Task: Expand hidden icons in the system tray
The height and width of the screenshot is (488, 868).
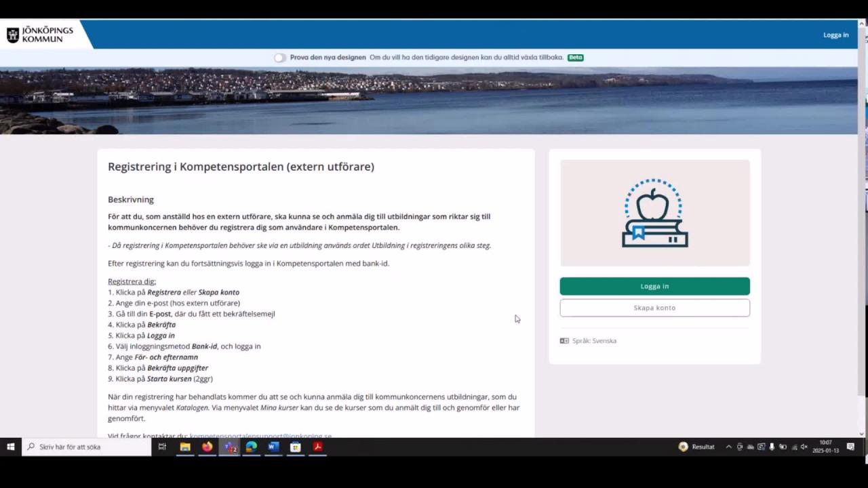Action: [729, 447]
